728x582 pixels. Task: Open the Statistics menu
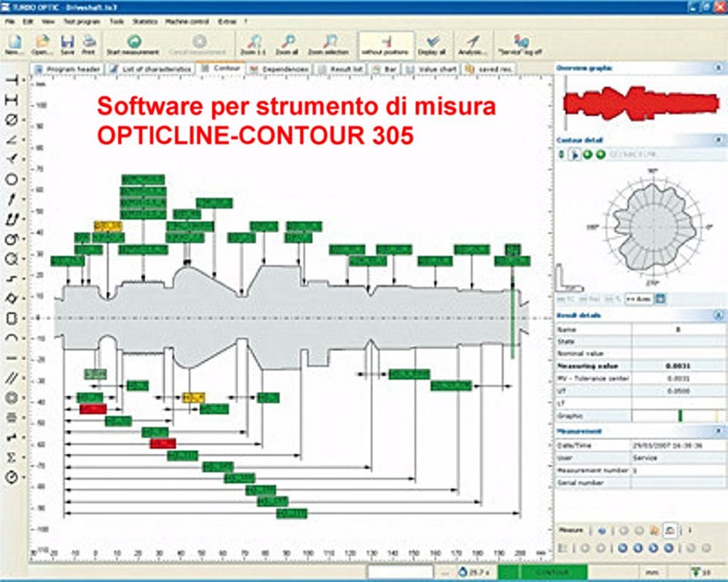pos(145,21)
